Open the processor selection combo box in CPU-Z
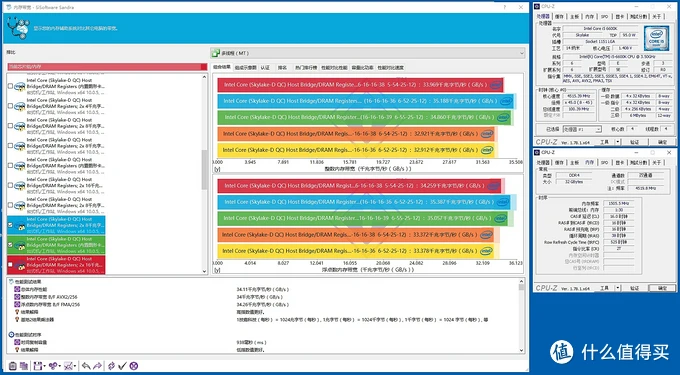Screen dimensions: 680x375 click(x=582, y=129)
